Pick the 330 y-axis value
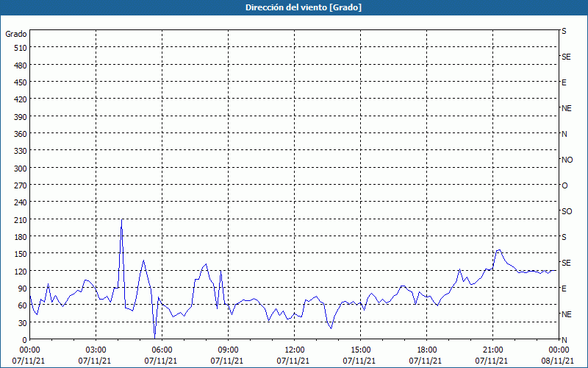This screenshot has height=368, width=588. [21, 151]
